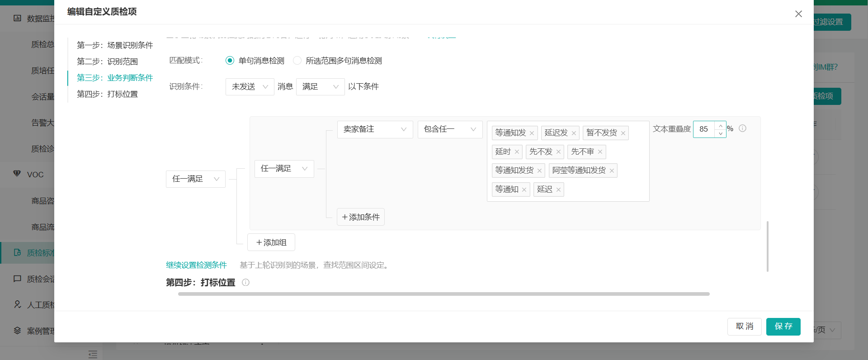Select 所选范围多句消息检测 radio option
Viewport: 868px width, 360px height.
tap(297, 61)
